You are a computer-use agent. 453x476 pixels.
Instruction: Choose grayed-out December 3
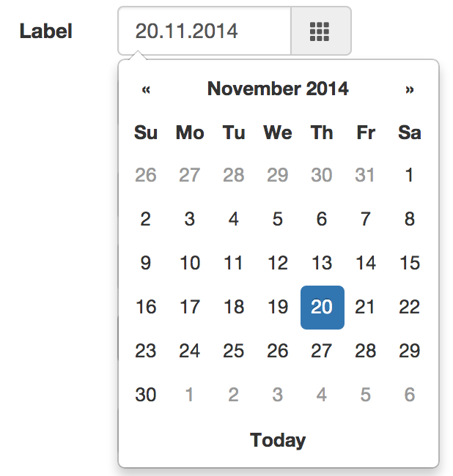(x=278, y=395)
